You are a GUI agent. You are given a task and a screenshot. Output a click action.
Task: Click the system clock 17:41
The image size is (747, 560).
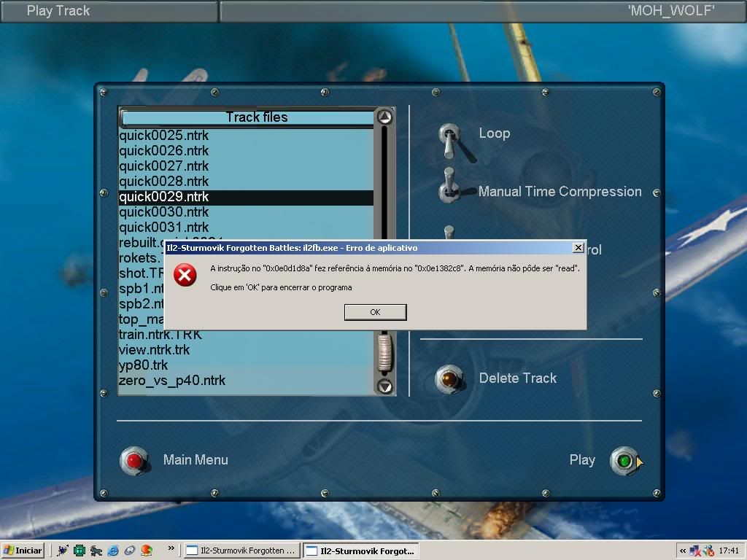click(729, 551)
